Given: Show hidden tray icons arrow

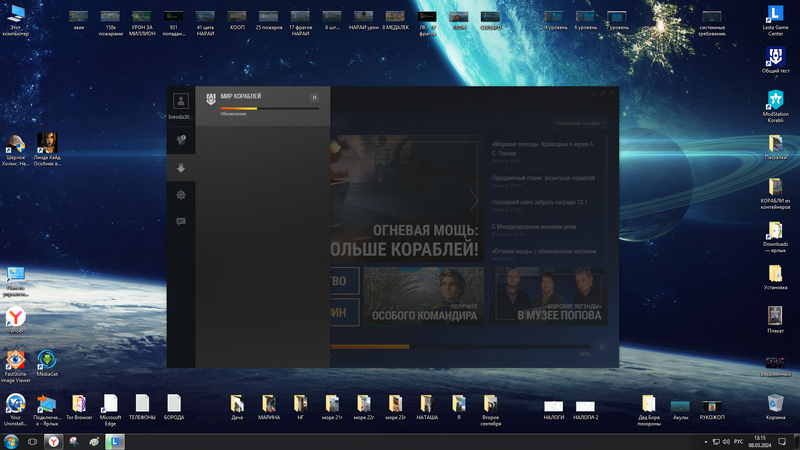Looking at the screenshot, I should (706, 442).
